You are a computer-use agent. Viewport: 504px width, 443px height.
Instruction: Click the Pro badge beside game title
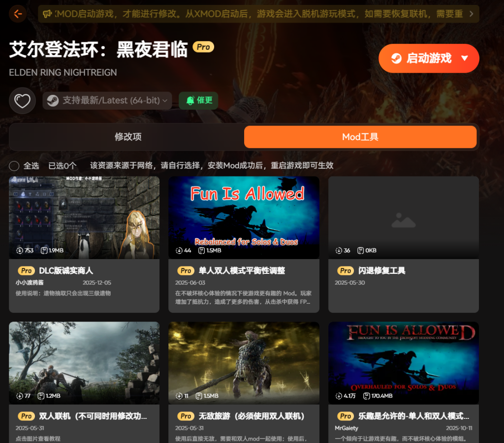[203, 47]
